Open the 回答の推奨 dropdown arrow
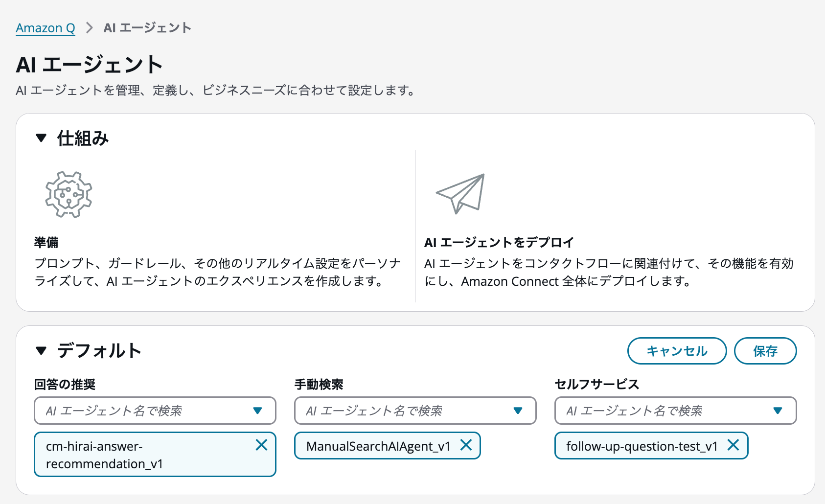Screen dimensions: 825x504 (258, 411)
